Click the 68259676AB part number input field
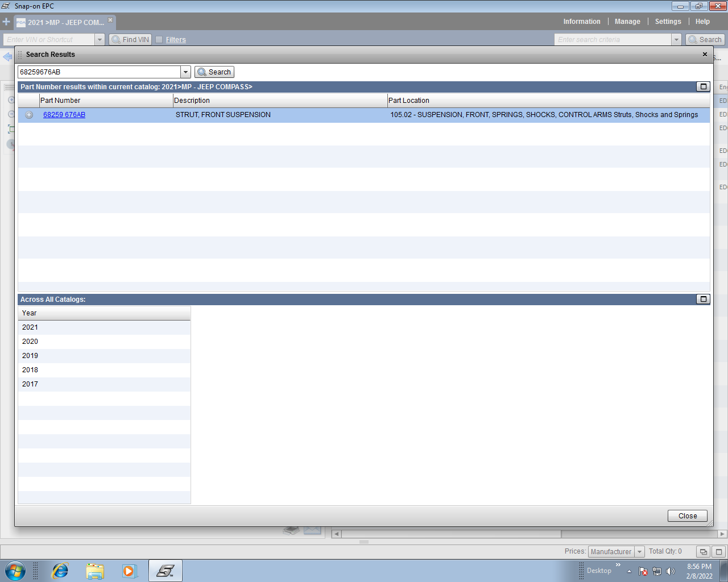Image resolution: width=728 pixels, height=582 pixels. point(100,72)
